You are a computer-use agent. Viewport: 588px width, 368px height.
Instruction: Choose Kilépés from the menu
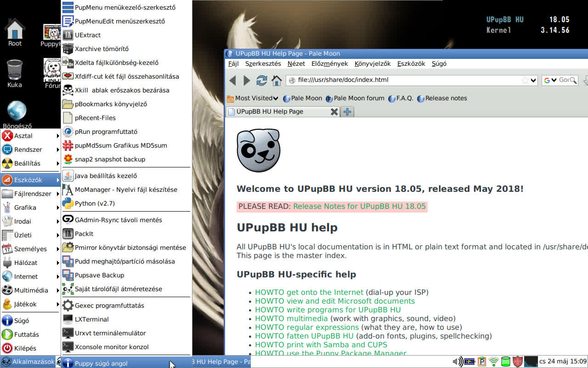point(31,348)
